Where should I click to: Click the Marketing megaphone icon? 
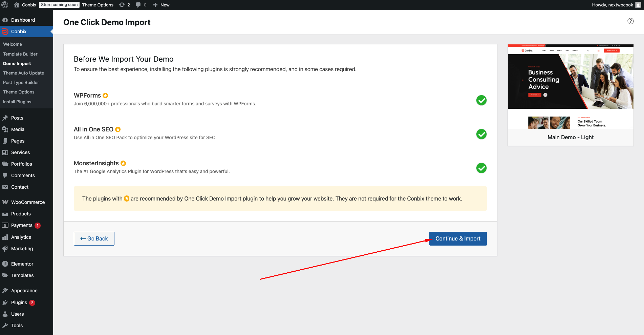click(x=5, y=249)
